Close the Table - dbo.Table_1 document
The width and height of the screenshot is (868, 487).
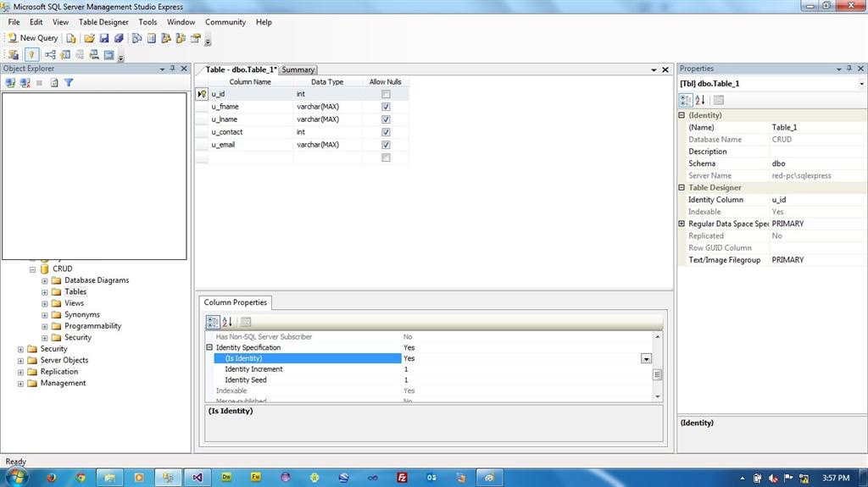(x=665, y=69)
